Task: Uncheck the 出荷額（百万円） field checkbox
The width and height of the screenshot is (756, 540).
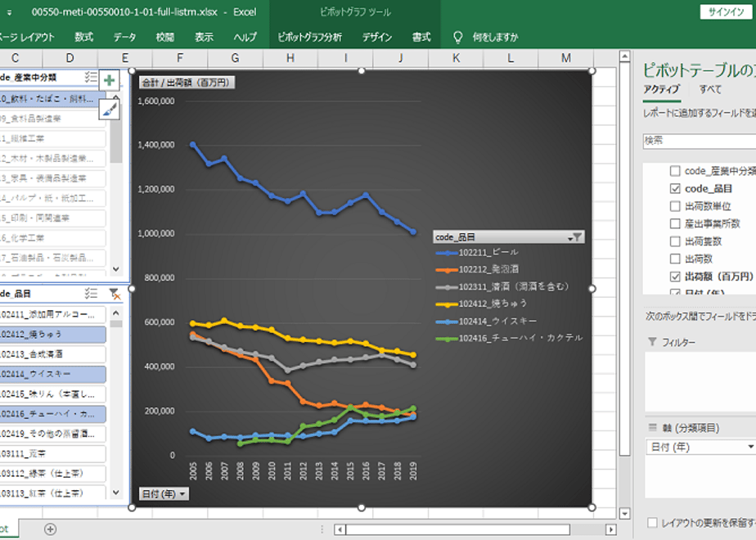Action: (675, 277)
